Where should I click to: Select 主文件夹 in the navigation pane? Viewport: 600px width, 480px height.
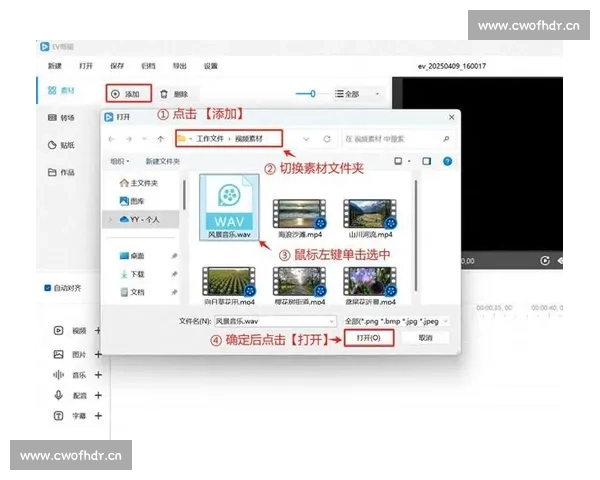tap(139, 183)
